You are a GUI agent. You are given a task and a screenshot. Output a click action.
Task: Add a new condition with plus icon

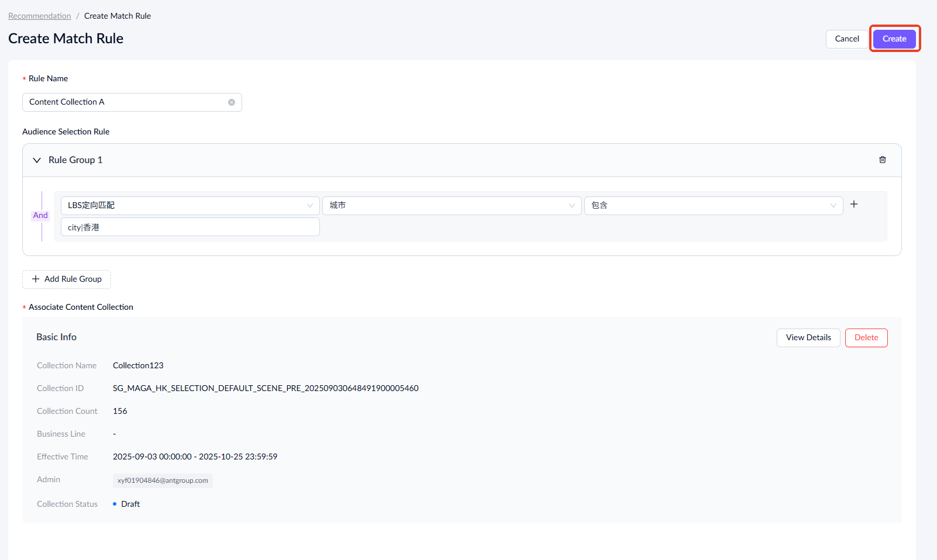click(x=853, y=205)
